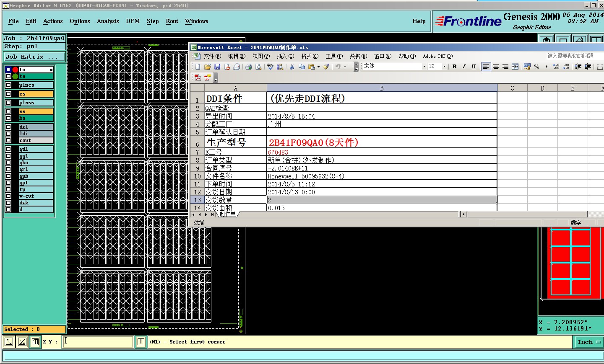Image resolution: width=604 pixels, height=364 pixels.
Task: Save the Excel workbook with the floppy icon
Action: 217,67
